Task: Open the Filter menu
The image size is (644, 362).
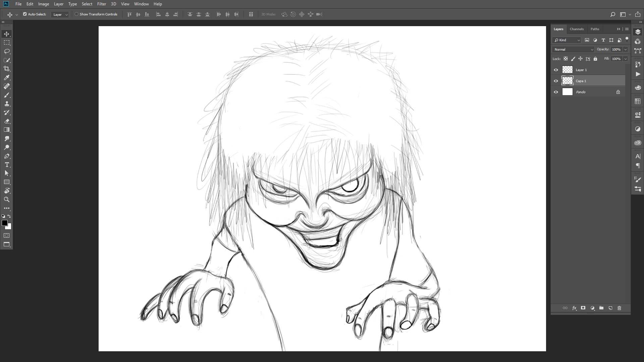Action: pos(102,4)
